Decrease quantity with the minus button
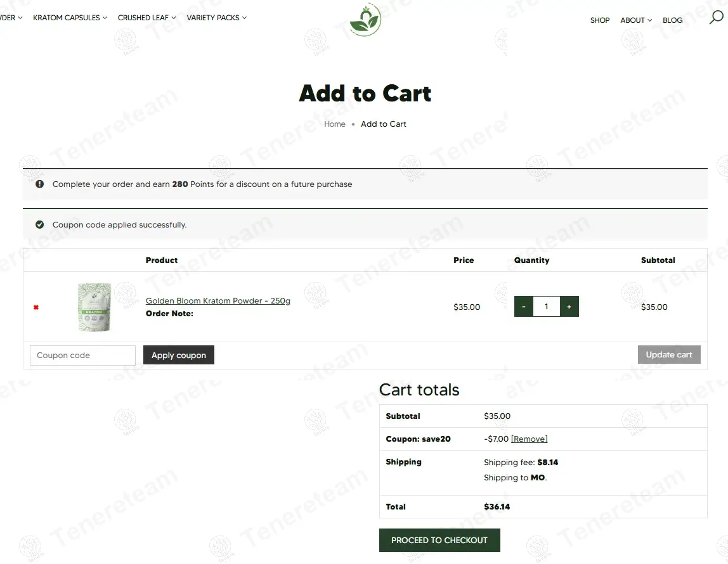 coord(523,307)
